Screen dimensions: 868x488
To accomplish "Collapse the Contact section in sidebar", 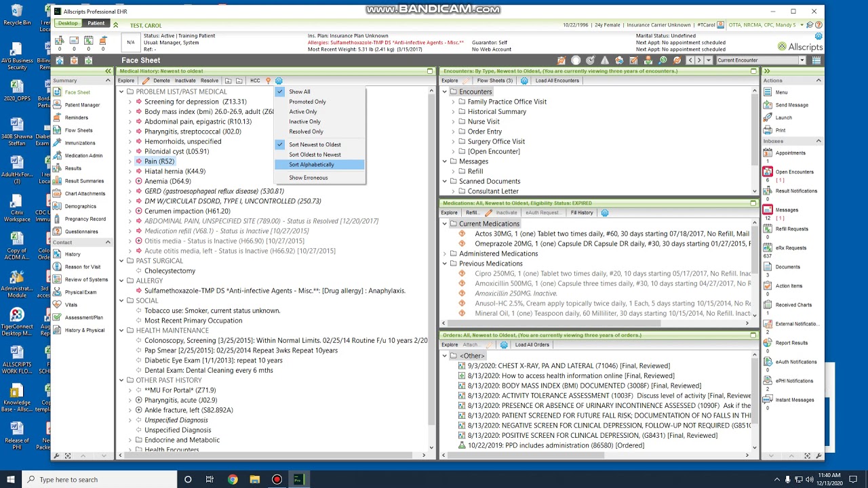I will click(x=107, y=242).
